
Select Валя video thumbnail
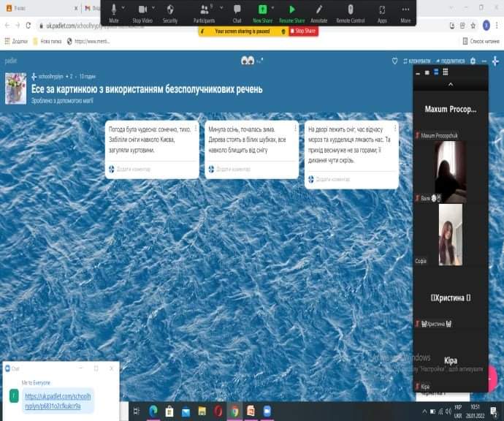(451, 172)
